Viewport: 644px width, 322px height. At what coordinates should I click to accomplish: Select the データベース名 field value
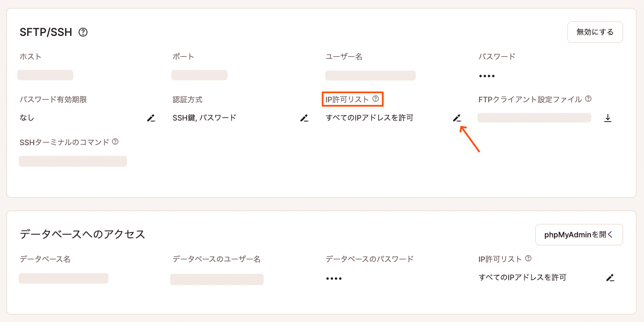(x=63, y=278)
